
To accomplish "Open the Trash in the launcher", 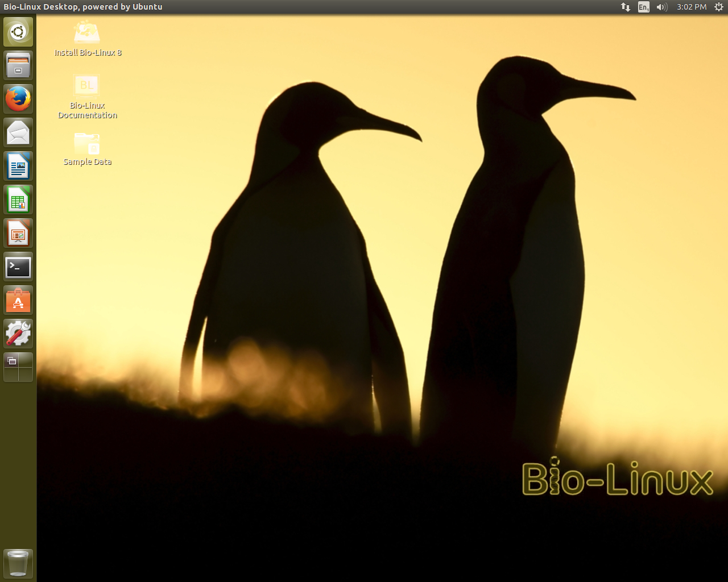I will point(18,563).
